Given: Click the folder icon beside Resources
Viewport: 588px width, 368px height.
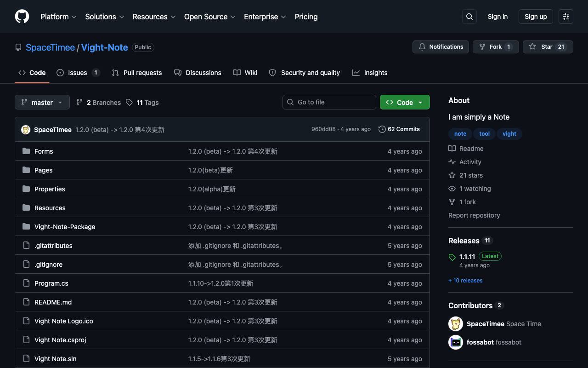Looking at the screenshot, I should (x=26, y=207).
